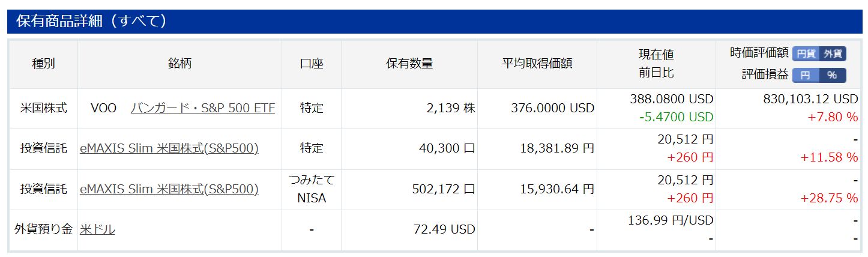The image size is (868, 257).
Task: Click the 口座 column header
Action: pyautogui.click(x=311, y=64)
